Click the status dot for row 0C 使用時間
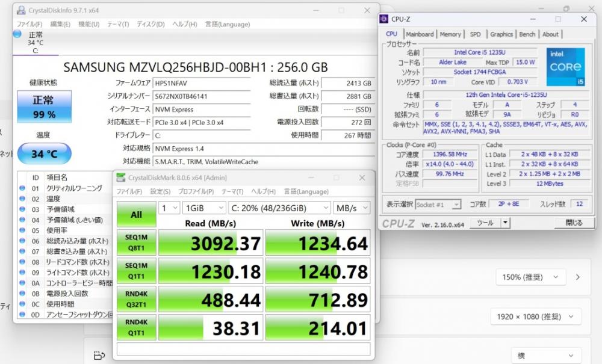 tap(22, 304)
